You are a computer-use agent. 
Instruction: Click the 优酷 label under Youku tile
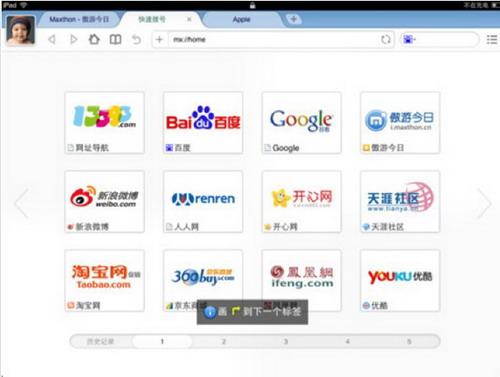click(380, 306)
